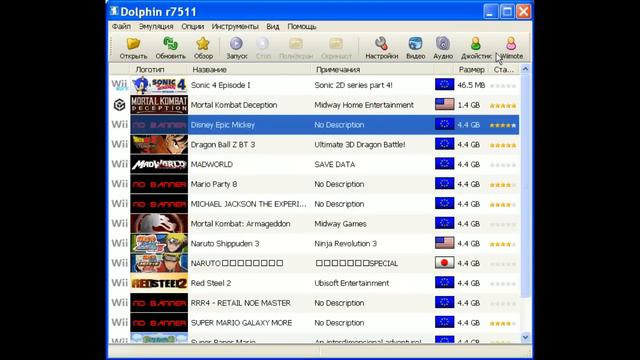Viewport: 640px width, 360px height.
Task: Select RRR4 - RETAIL NOE MASTER title
Action: pyautogui.click(x=240, y=303)
